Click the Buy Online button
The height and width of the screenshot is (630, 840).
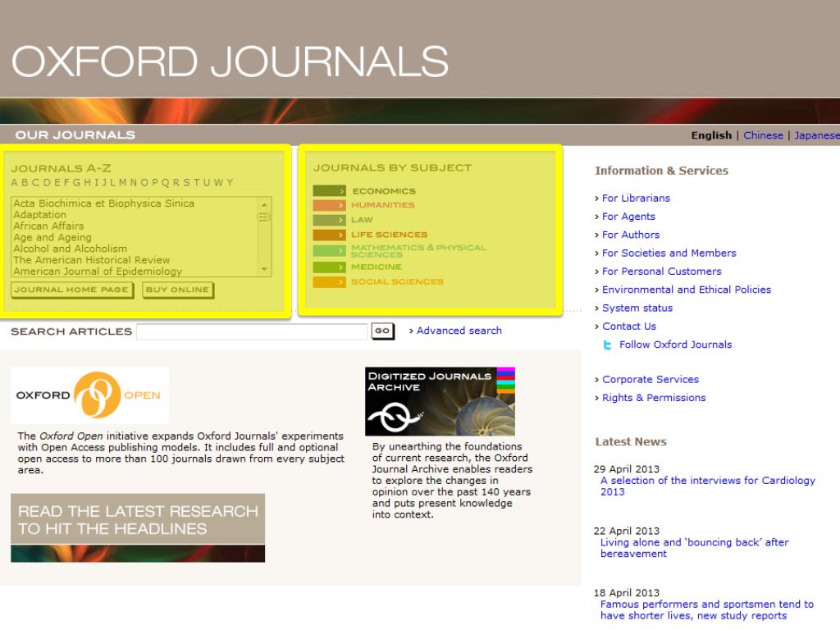point(178,290)
